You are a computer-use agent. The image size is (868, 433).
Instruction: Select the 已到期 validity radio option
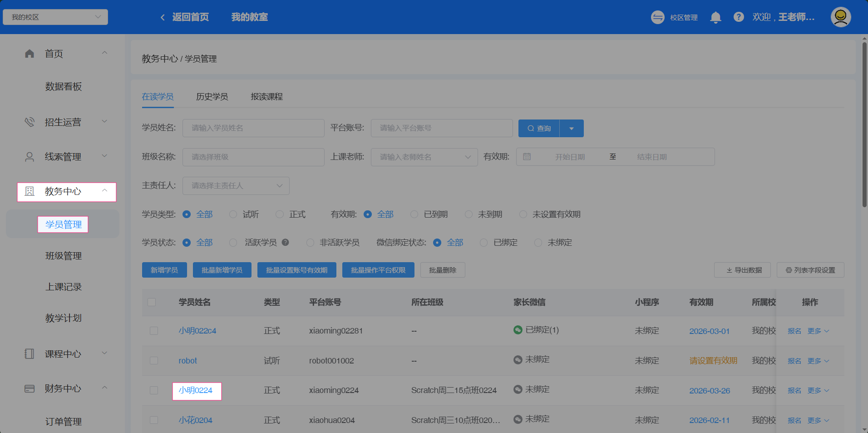click(414, 214)
